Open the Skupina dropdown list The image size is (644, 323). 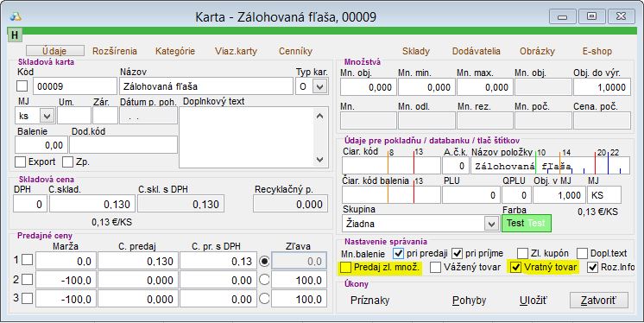point(491,224)
